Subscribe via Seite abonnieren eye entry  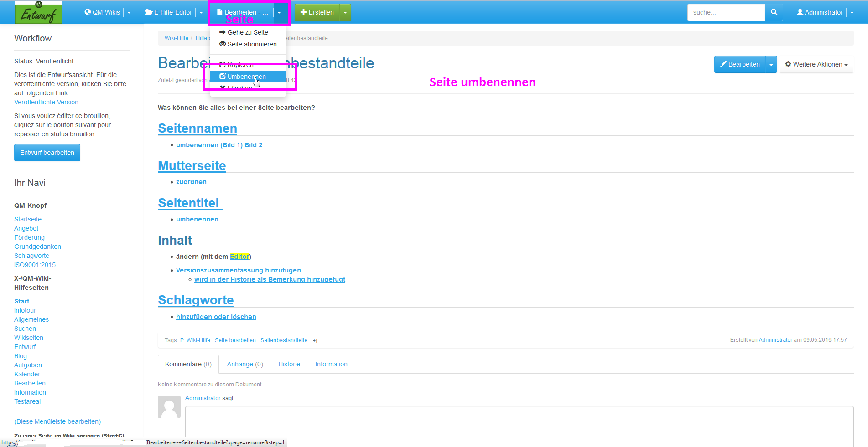(x=248, y=44)
